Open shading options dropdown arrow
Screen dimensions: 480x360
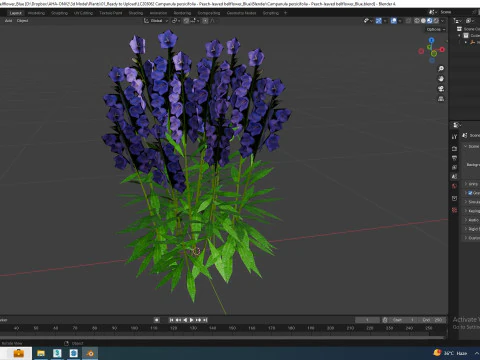(x=443, y=21)
